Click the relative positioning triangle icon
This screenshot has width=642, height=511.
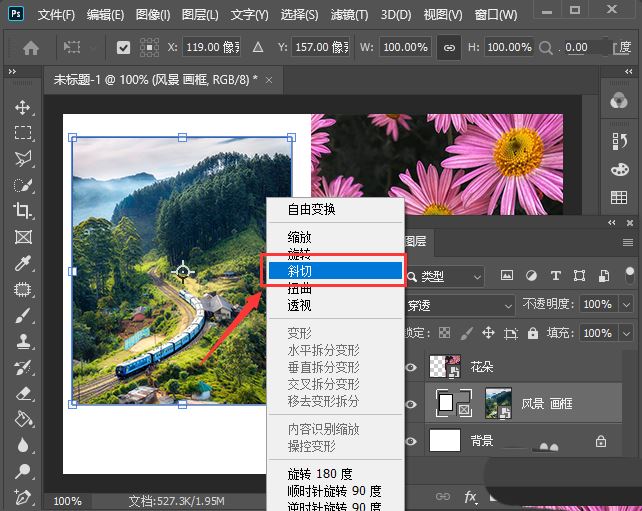pyautogui.click(x=258, y=47)
